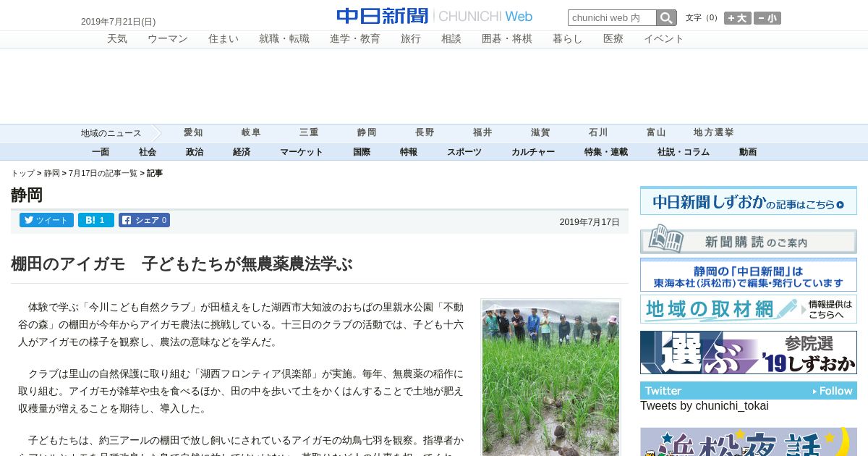Open 特集・連載 features category
The image size is (868, 456).
tap(606, 152)
